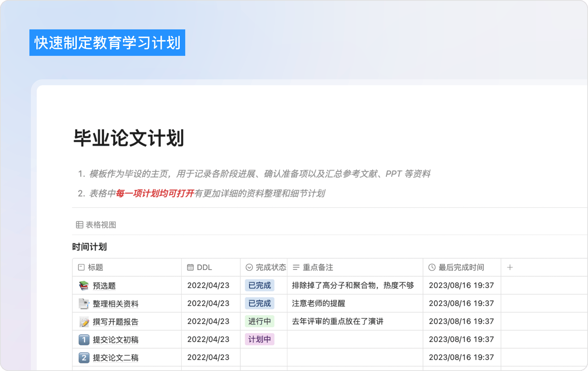Click the 毕业论文计划 page title

click(x=129, y=138)
